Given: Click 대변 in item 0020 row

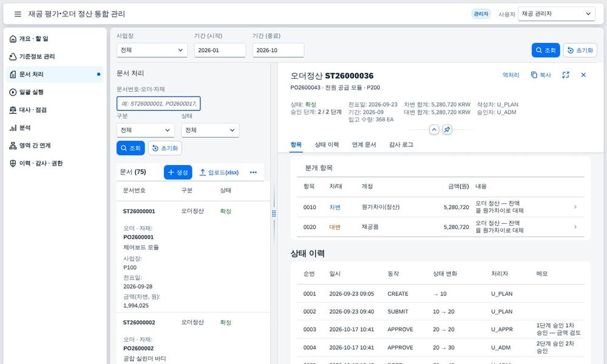Looking at the screenshot, I should [x=334, y=227].
